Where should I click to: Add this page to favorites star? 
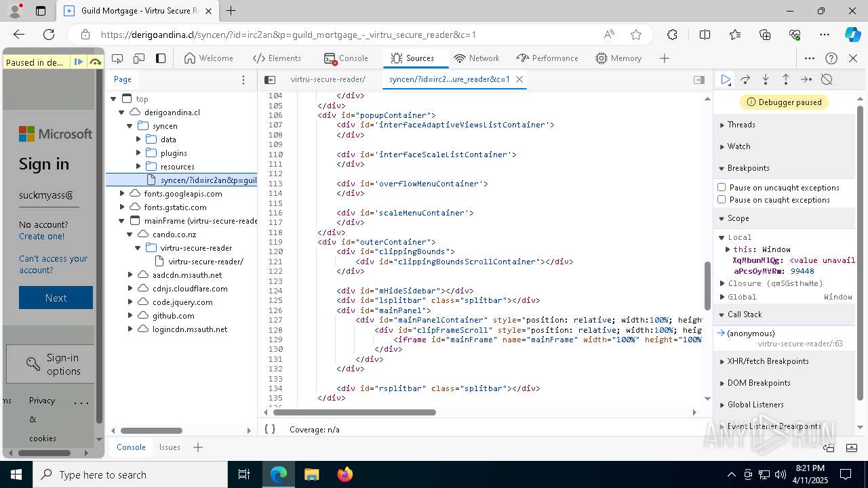point(635,35)
